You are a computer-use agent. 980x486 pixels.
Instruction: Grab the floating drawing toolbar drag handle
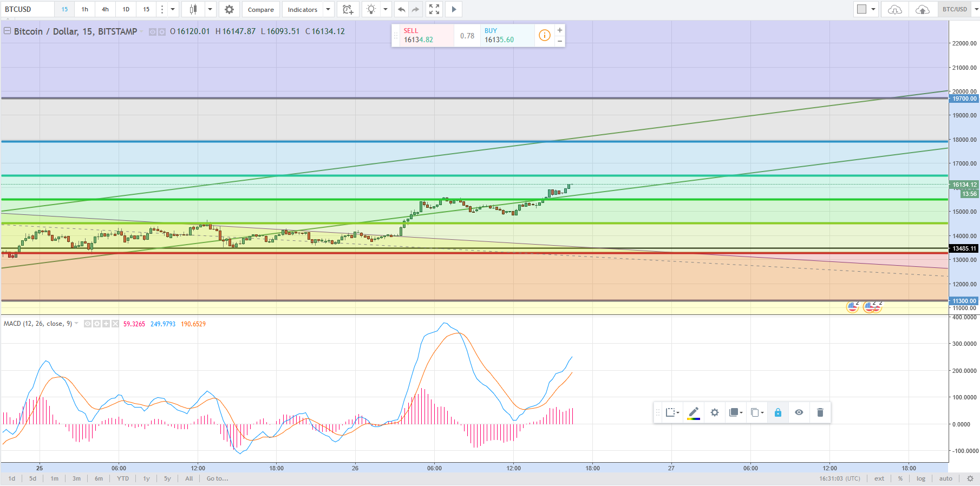(658, 412)
